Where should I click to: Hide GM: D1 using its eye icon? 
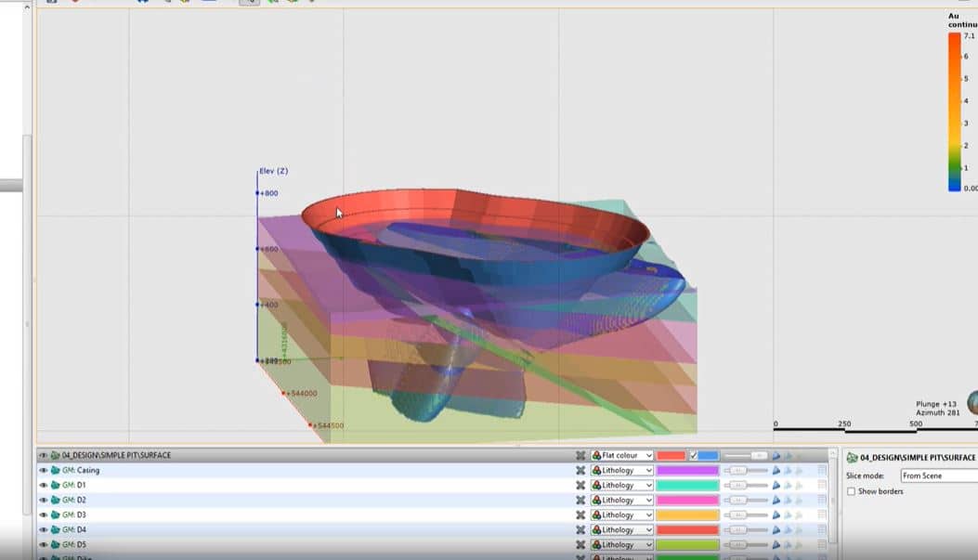tap(43, 486)
